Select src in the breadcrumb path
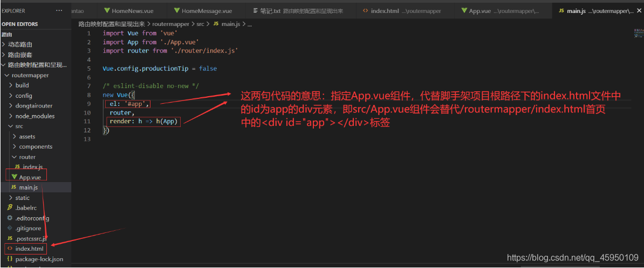The height and width of the screenshot is (268, 644). pyautogui.click(x=200, y=24)
